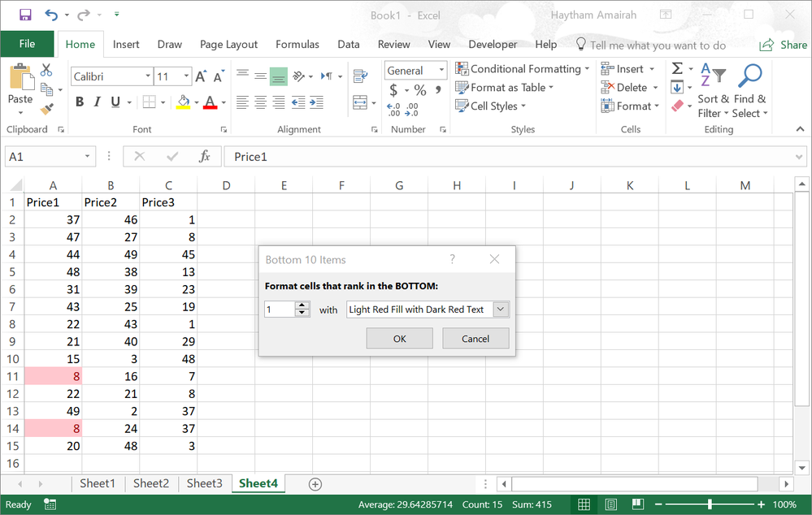Click Tell me what you want to do
Viewport: 812px width, 515px height.
pyautogui.click(x=651, y=45)
